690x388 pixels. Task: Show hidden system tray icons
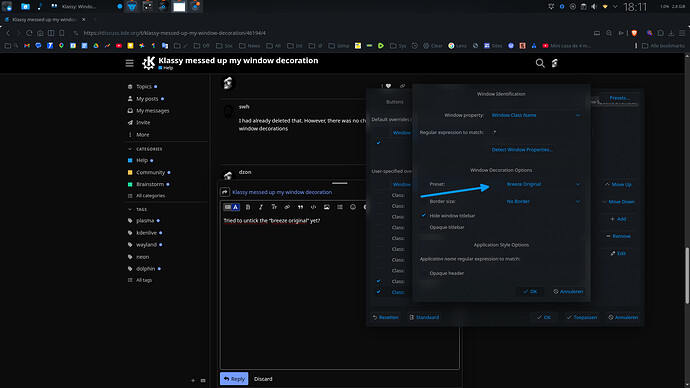(x=615, y=7)
